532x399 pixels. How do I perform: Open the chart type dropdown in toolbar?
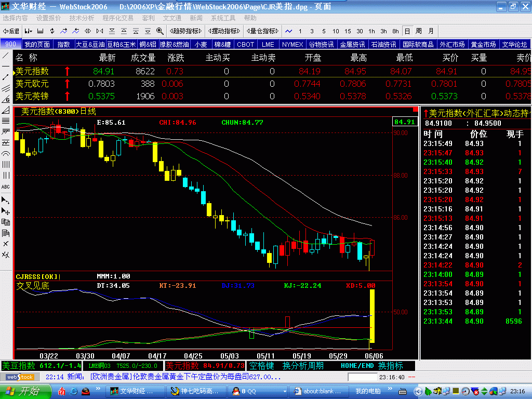[28, 31]
